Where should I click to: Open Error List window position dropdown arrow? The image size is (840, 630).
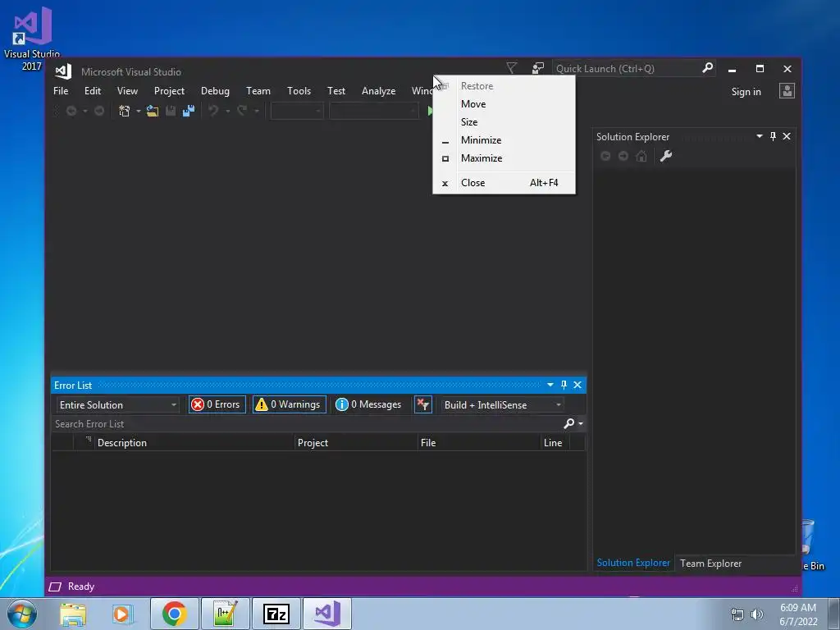click(550, 385)
